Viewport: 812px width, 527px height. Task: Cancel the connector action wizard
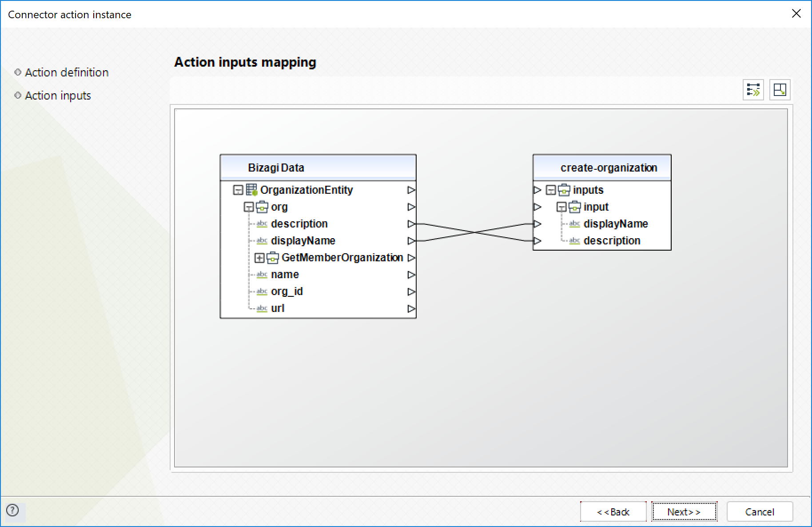(760, 512)
